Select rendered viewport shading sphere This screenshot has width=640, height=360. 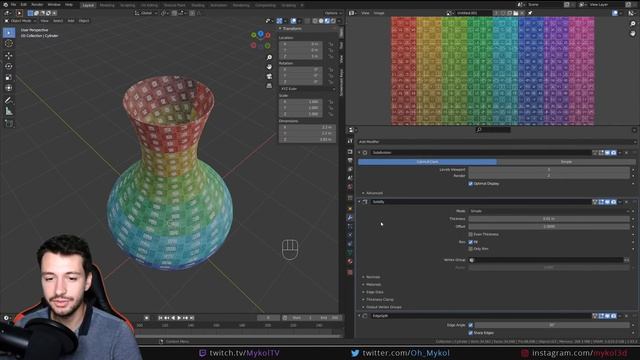click(333, 20)
